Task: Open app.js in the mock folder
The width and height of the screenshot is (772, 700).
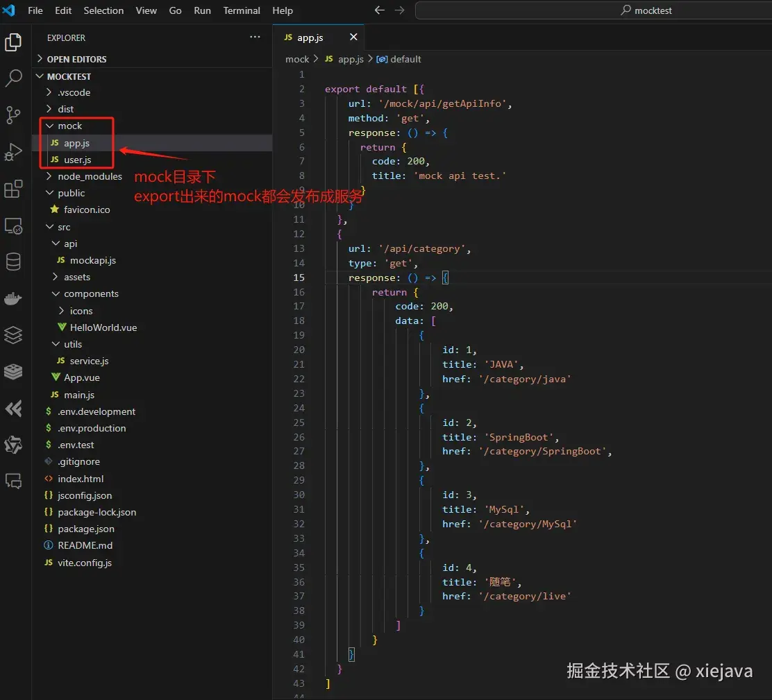Action: pyautogui.click(x=152, y=143)
